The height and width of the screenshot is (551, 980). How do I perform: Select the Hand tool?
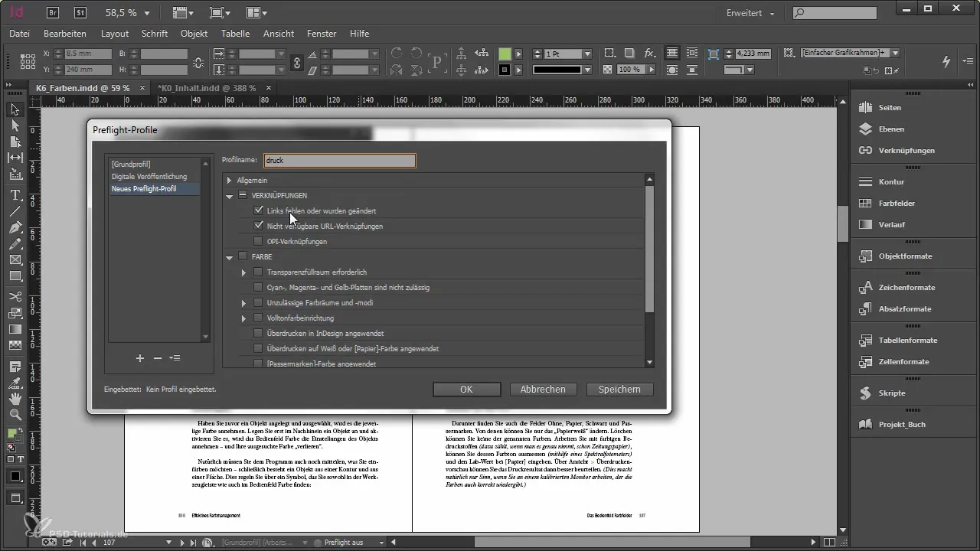coord(15,399)
